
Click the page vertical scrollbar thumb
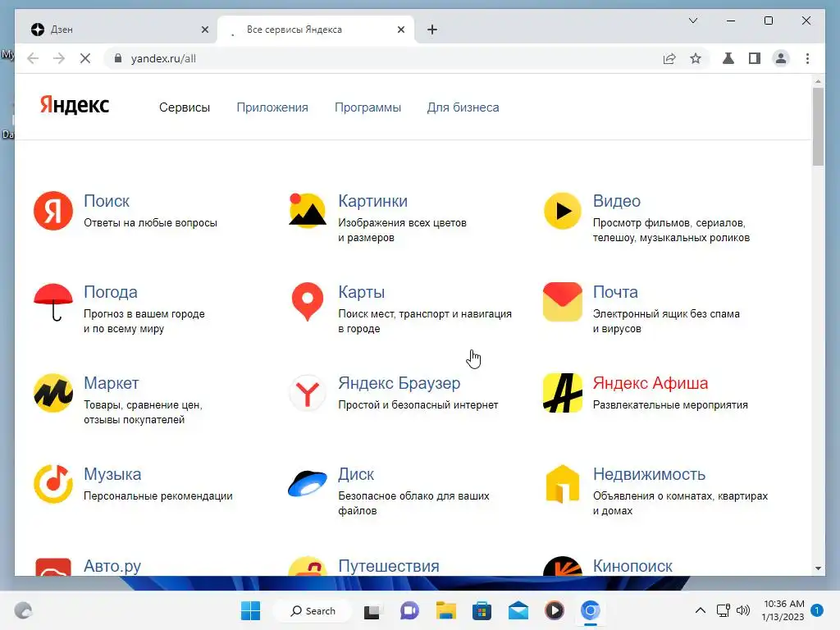(818, 126)
